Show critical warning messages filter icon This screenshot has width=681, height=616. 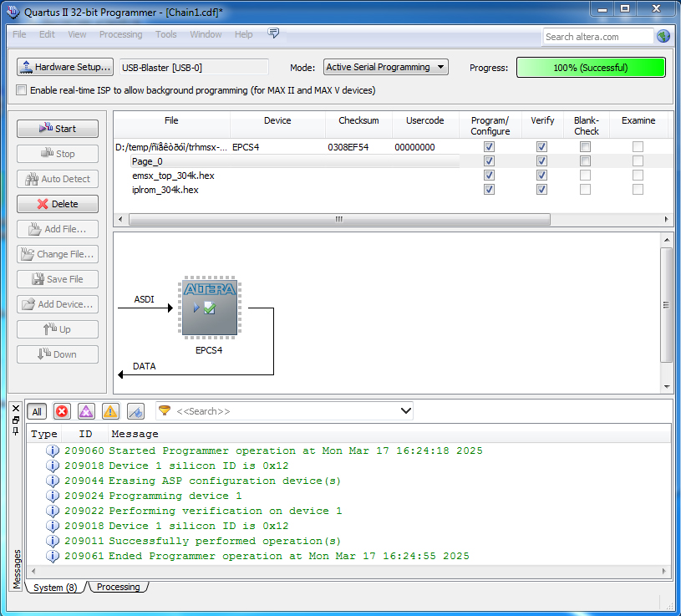pyautogui.click(x=86, y=411)
